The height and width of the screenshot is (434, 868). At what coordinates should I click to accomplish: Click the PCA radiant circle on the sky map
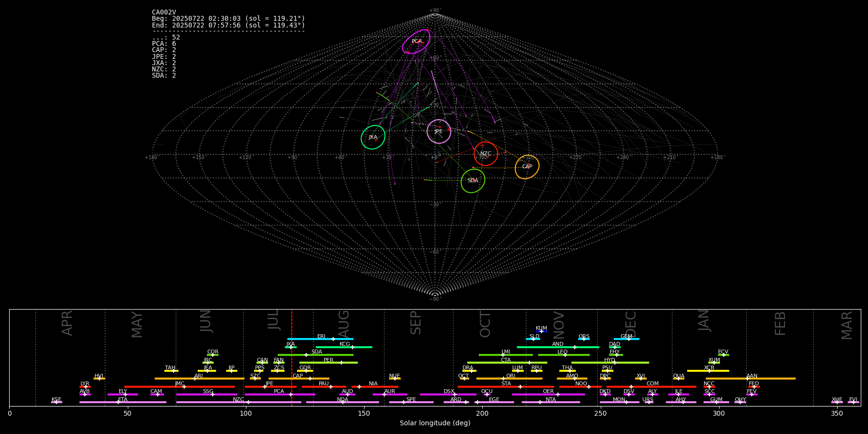pyautogui.click(x=416, y=42)
